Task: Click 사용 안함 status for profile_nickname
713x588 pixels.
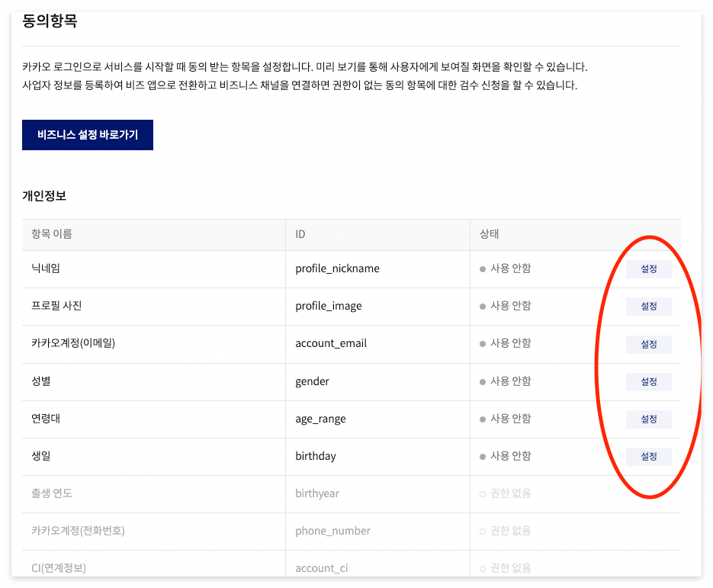Action: (x=505, y=268)
